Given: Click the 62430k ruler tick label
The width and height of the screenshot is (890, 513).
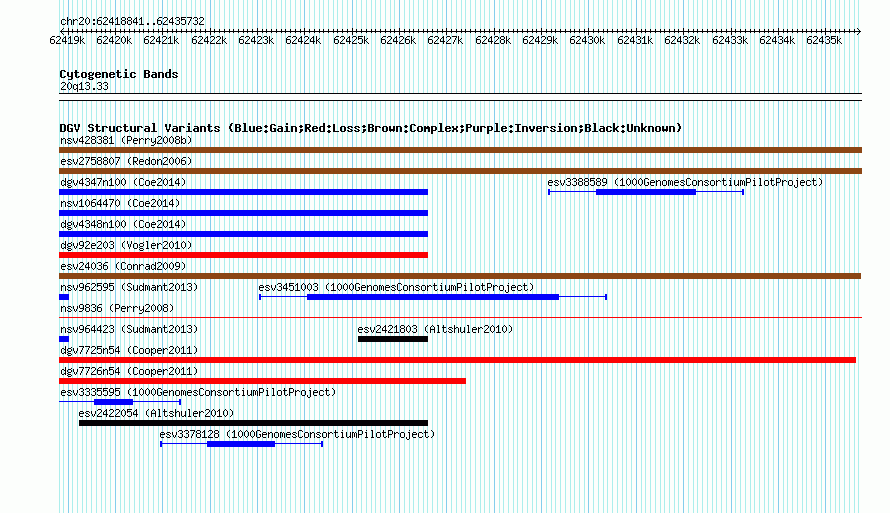Looking at the screenshot, I should point(587,40).
